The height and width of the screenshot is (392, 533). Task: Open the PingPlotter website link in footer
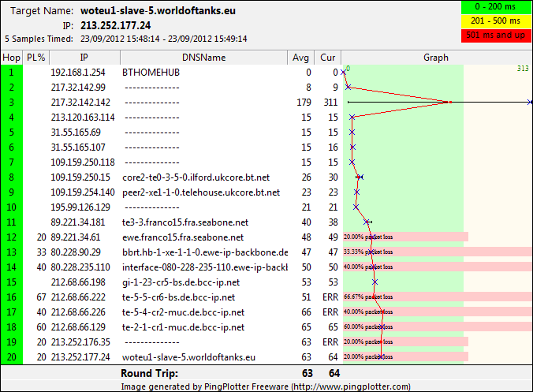click(350, 386)
